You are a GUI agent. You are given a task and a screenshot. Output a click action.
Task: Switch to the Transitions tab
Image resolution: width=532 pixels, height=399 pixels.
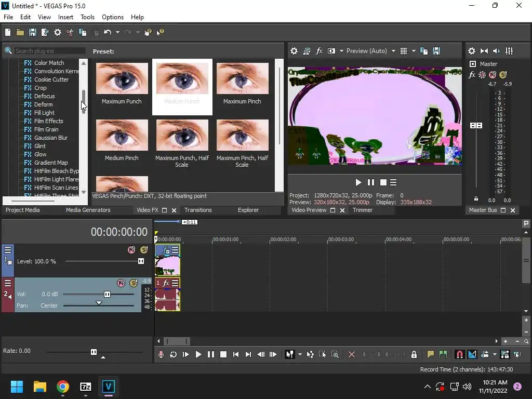pos(198,210)
